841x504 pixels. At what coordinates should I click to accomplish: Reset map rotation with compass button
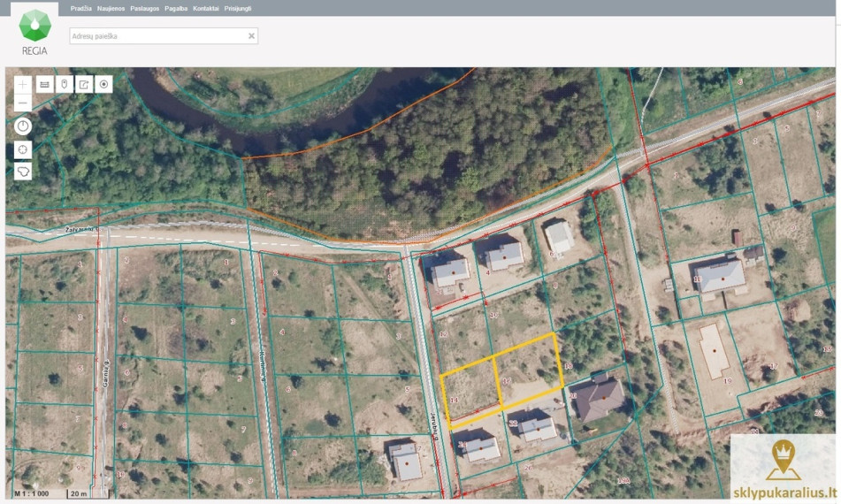click(22, 126)
